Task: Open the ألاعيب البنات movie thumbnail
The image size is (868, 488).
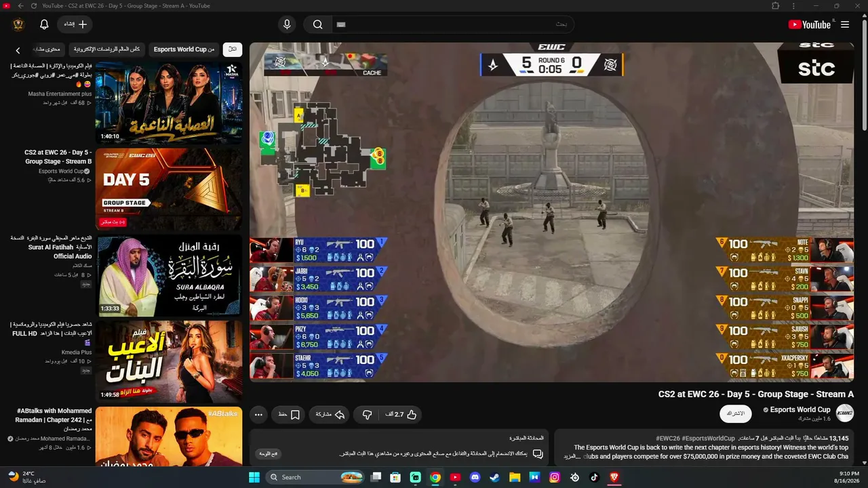Action: tap(169, 362)
